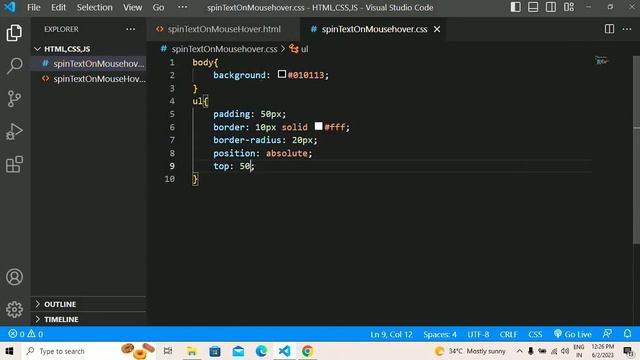This screenshot has height=360, width=640.
Task: Click the weather widget 34°C Mostly sunny
Action: 470,351
